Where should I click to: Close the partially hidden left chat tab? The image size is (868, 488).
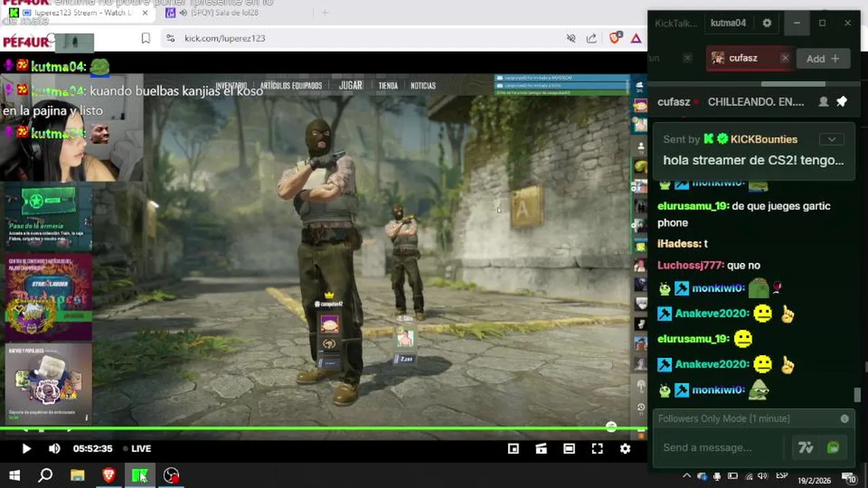tap(687, 58)
